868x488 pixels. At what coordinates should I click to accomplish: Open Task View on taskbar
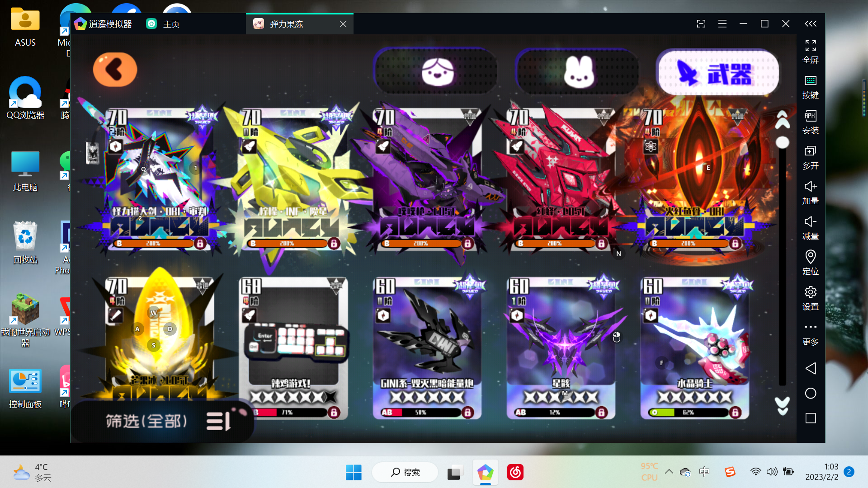click(x=455, y=472)
